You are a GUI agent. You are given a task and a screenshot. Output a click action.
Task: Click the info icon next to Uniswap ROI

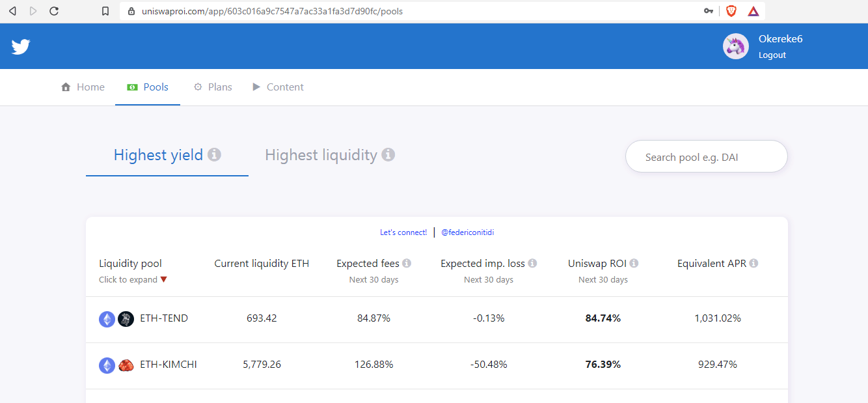point(634,264)
